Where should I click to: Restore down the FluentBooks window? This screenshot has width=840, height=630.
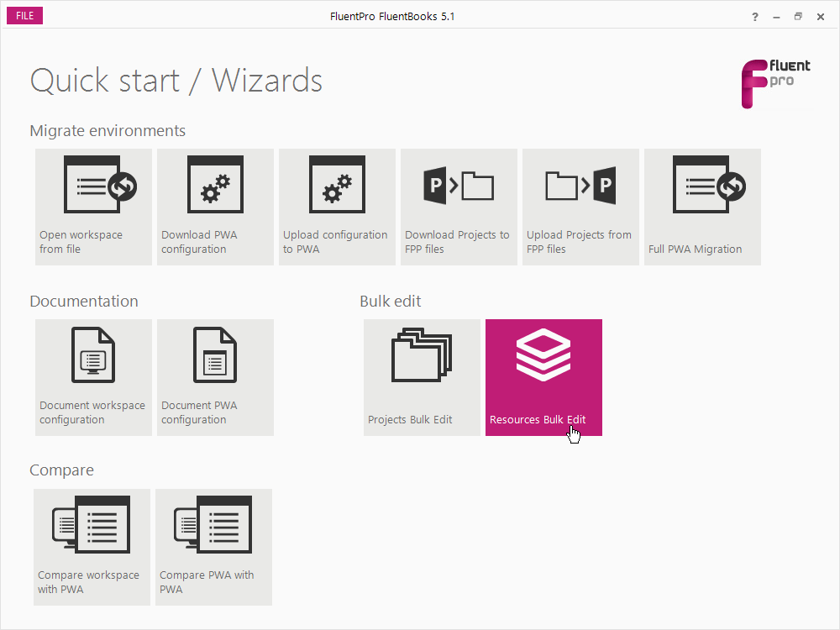coord(798,17)
